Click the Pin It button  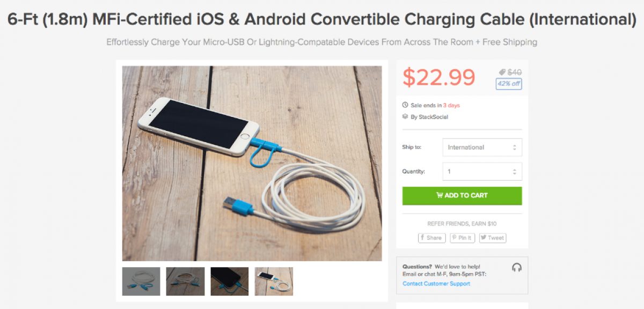tap(462, 238)
